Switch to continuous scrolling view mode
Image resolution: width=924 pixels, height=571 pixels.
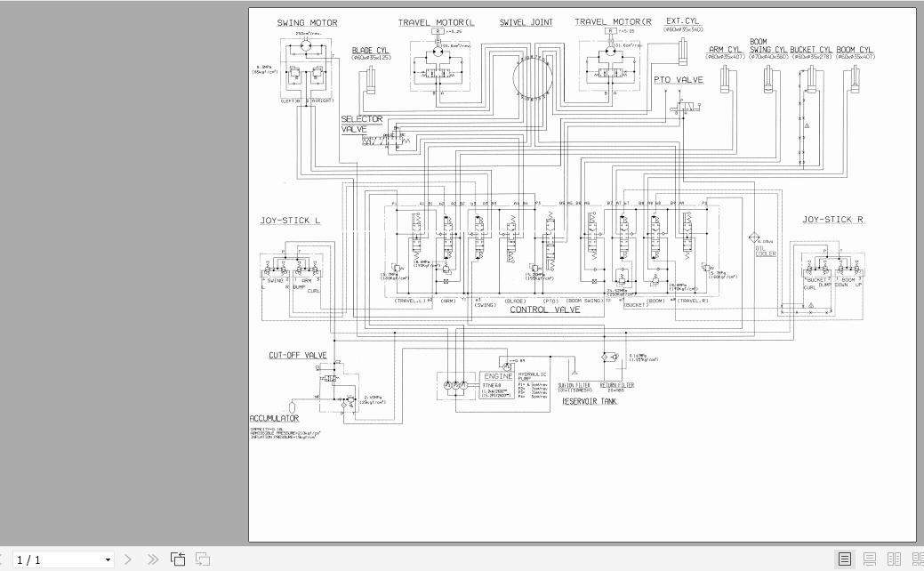[869, 559]
